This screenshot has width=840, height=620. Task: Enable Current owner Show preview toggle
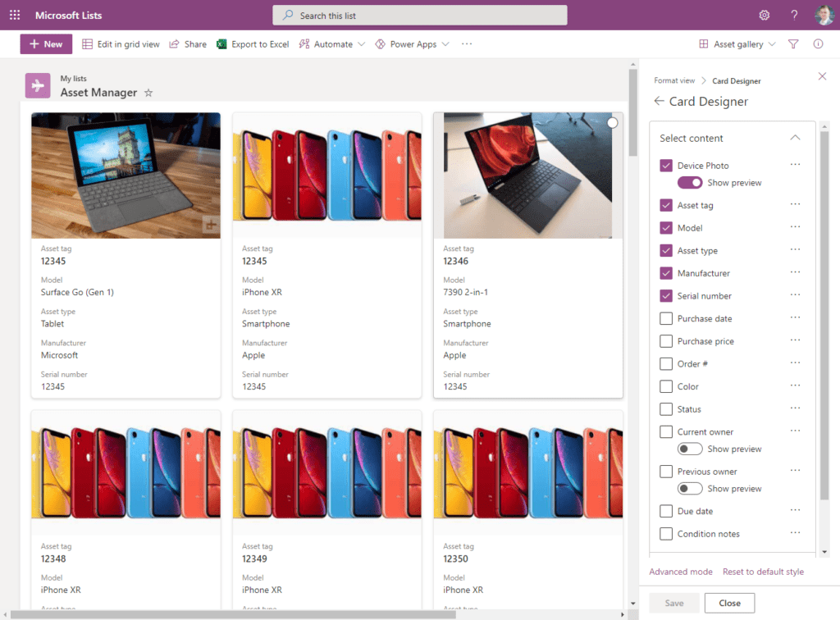(689, 449)
